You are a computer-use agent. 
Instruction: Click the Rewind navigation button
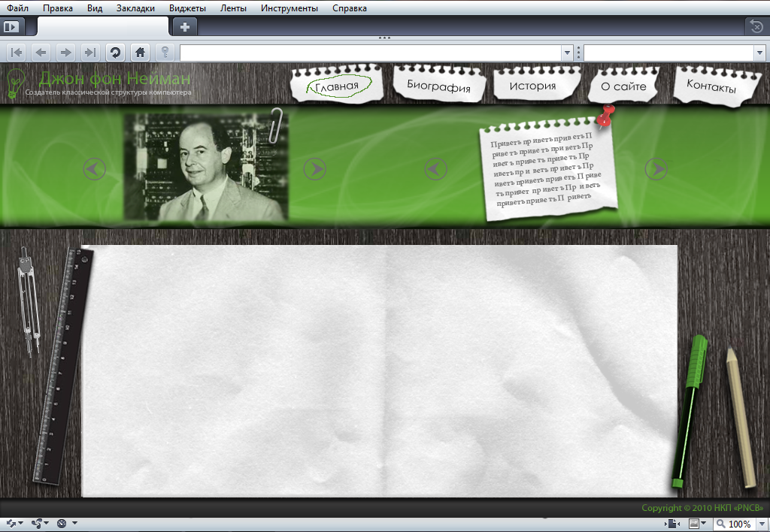pyautogui.click(x=17, y=53)
